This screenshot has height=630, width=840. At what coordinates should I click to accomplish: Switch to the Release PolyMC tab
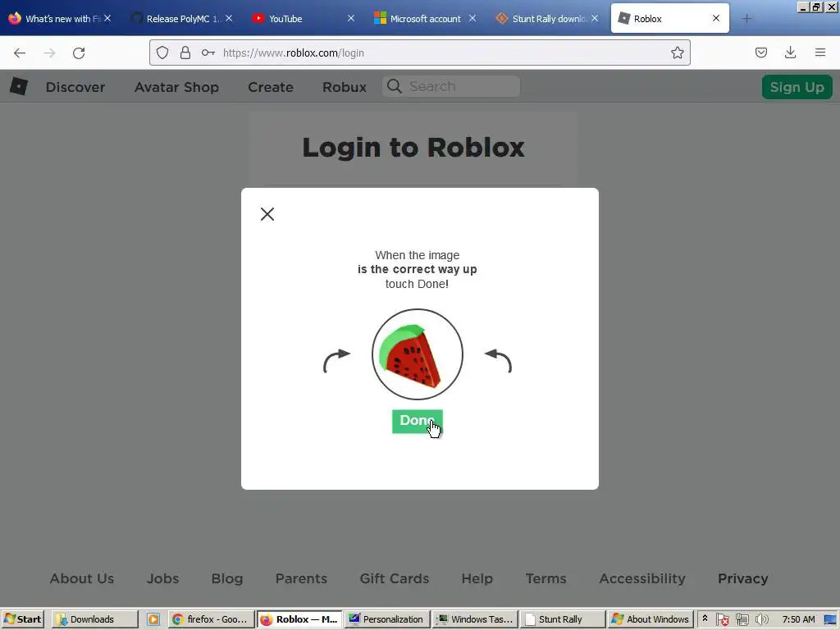coord(182,19)
